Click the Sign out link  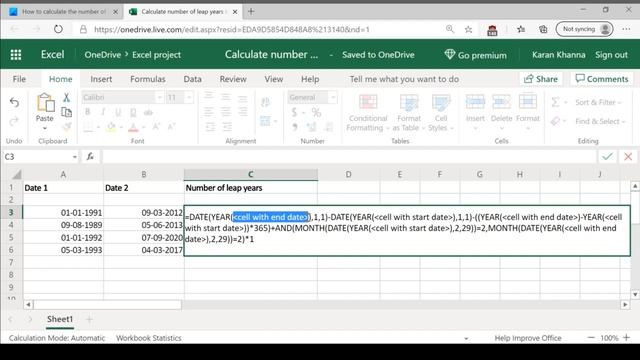point(611,55)
